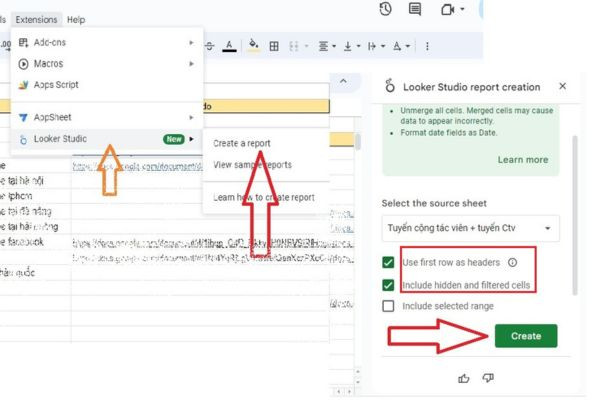Click the borders toolbar icon
The image size is (600, 400).
tap(274, 46)
